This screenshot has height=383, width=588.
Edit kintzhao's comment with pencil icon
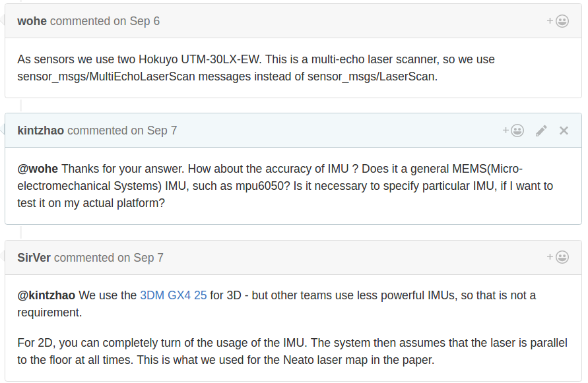pyautogui.click(x=541, y=131)
